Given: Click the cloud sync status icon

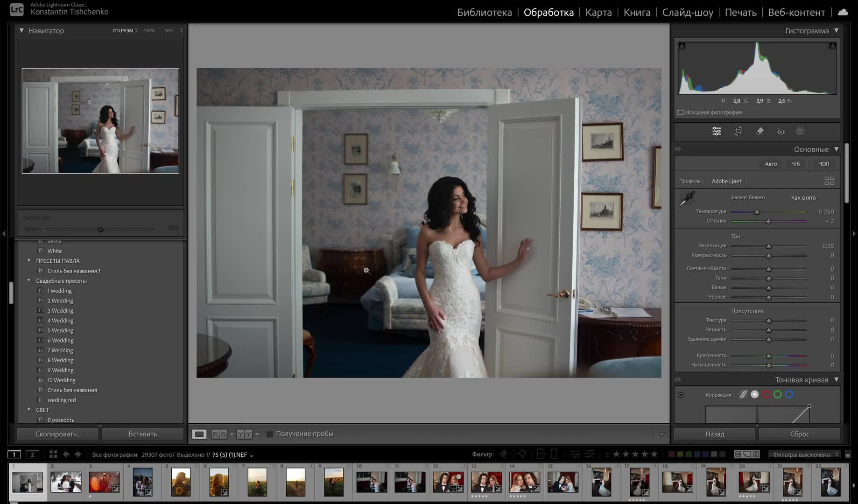Looking at the screenshot, I should tap(843, 12).
